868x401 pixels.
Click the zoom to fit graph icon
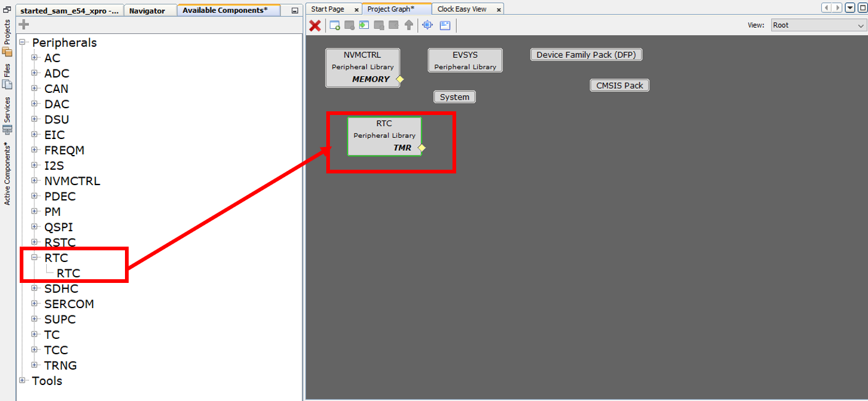[x=427, y=26]
